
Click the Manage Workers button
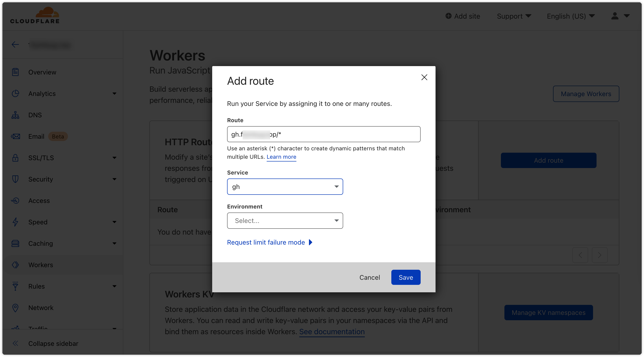coord(586,94)
